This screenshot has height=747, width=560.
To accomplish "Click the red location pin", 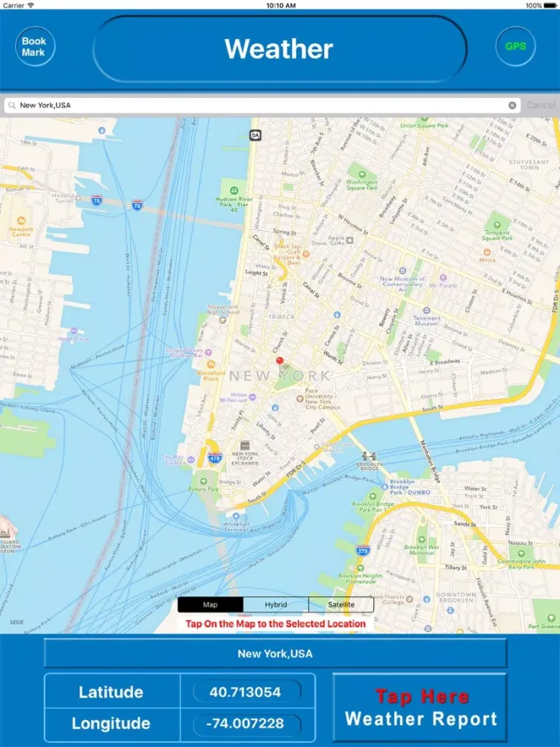I will [280, 362].
